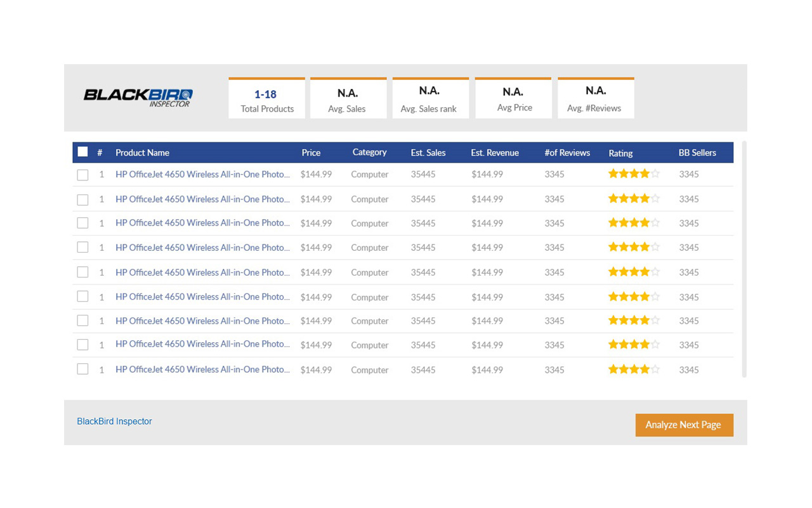
Task: Click the 3345 BB Sellers value in second row
Action: (x=689, y=199)
